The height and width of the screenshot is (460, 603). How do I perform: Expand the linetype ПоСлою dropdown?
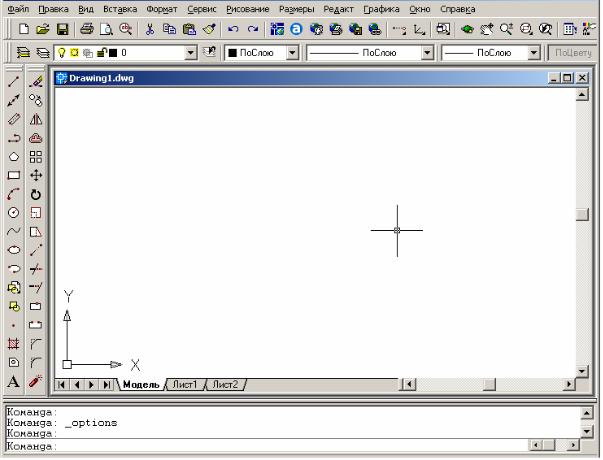click(x=427, y=53)
